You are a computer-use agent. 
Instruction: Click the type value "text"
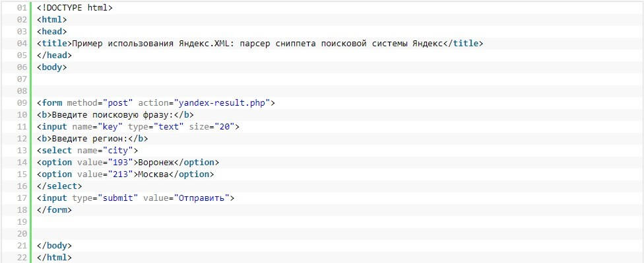click(169, 127)
